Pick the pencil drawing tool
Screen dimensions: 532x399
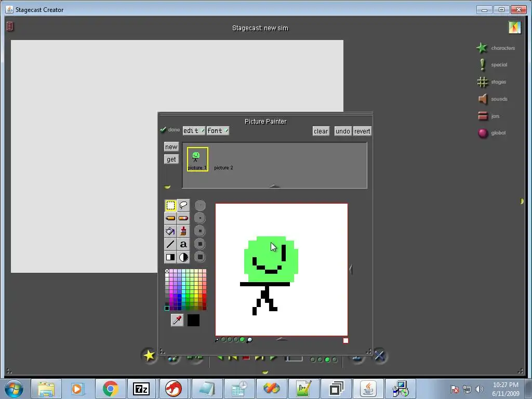170,218
